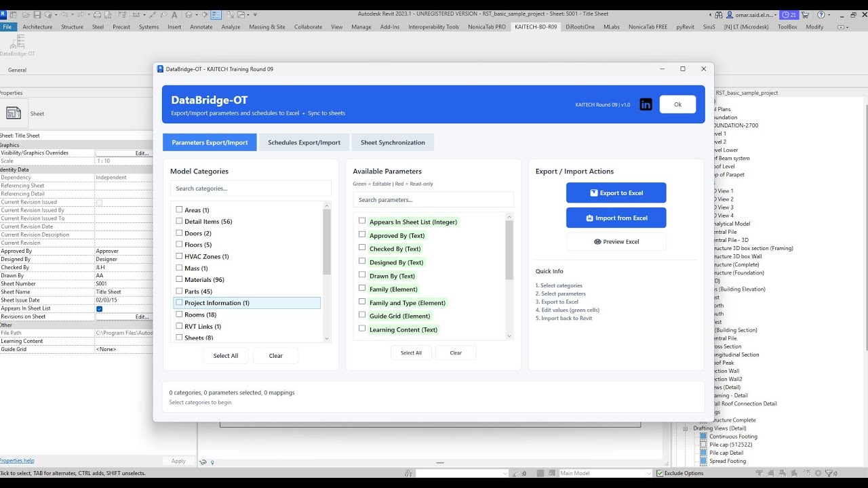Open the shopping cart icon in title bar

(806, 14)
